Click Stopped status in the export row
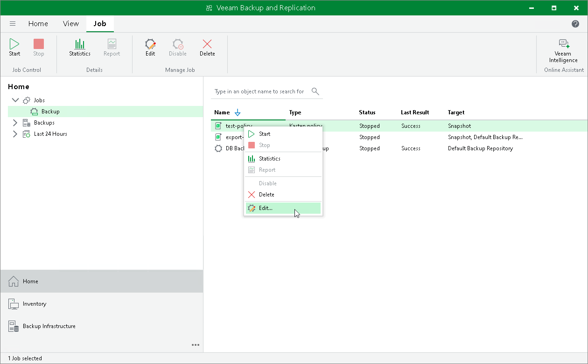The image size is (588, 364). tap(370, 137)
